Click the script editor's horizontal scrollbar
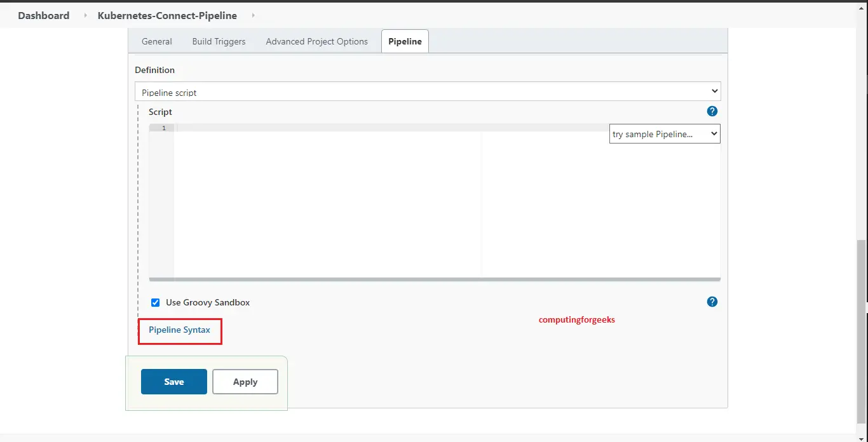Screen dimensions: 868x442 tap(435, 279)
